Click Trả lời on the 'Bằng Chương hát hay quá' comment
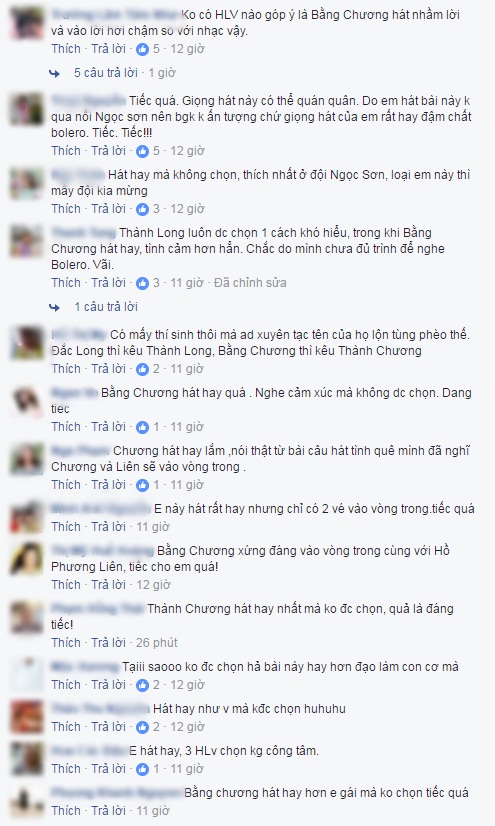Screen dimensions: 495x826 [108, 426]
